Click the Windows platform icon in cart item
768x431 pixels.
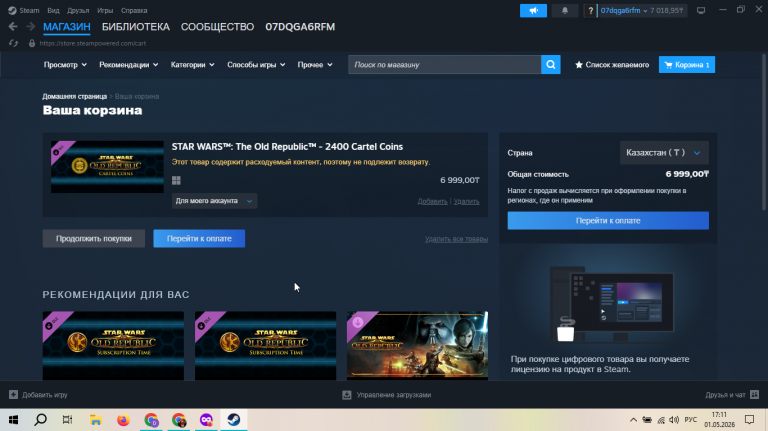(176, 180)
